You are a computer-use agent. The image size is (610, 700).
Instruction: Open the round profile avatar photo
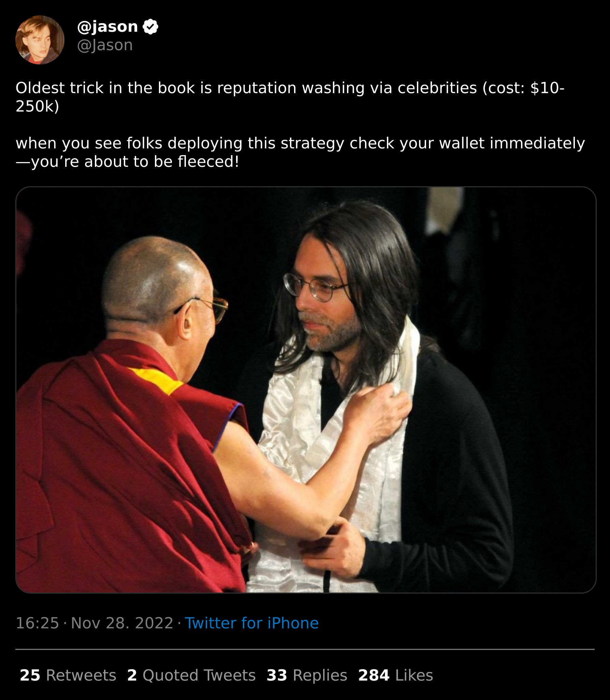point(40,40)
